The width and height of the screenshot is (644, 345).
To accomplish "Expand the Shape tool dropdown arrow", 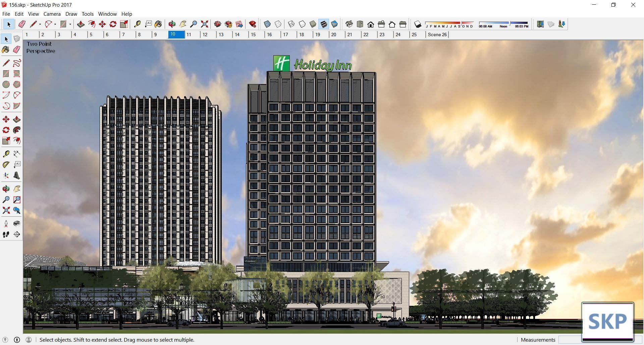I will point(70,24).
